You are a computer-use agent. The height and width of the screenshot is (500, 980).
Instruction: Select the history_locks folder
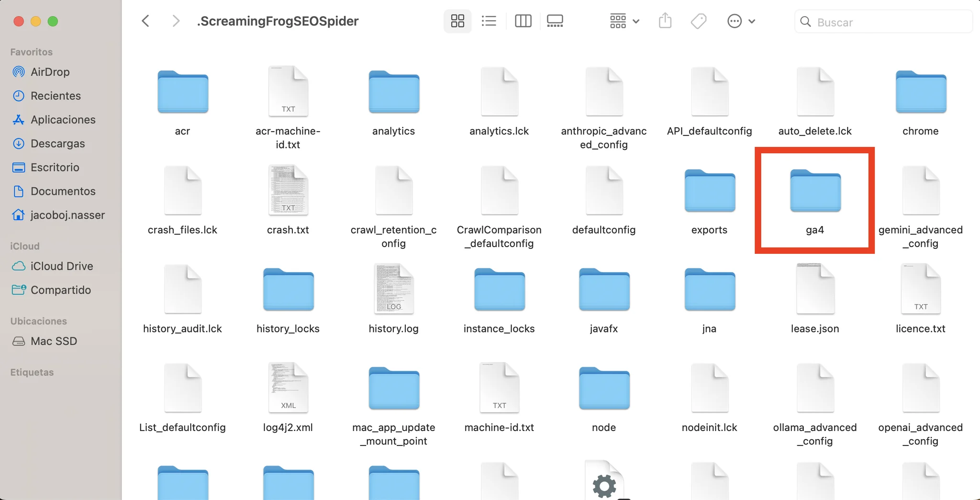288,290
